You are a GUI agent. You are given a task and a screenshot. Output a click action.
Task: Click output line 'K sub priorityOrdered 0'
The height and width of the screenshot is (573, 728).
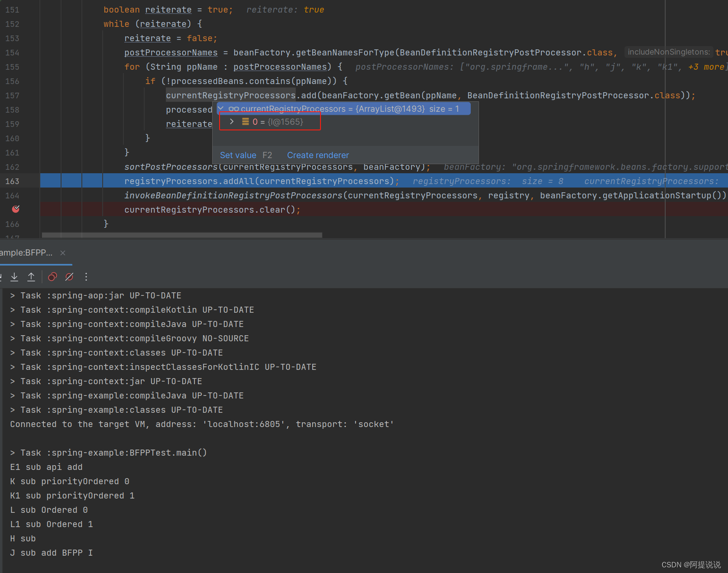point(70,481)
